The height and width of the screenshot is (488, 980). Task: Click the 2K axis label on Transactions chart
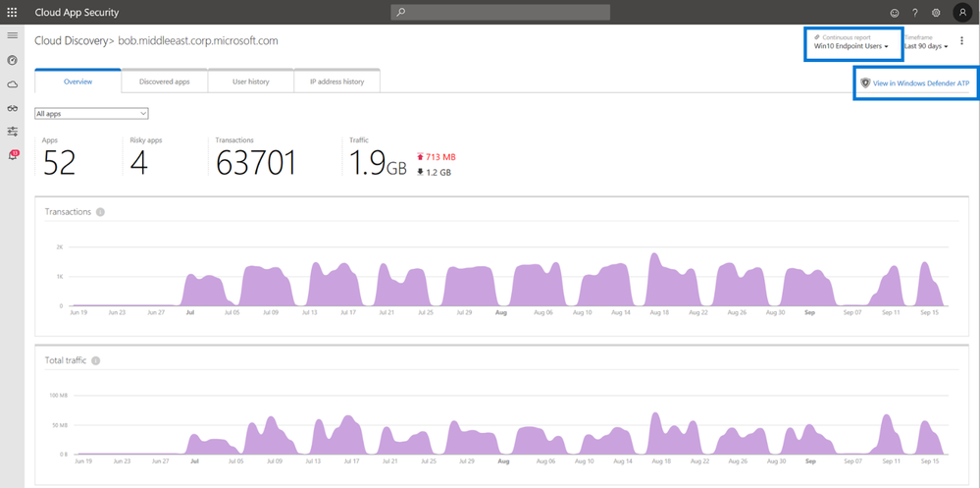(x=60, y=247)
